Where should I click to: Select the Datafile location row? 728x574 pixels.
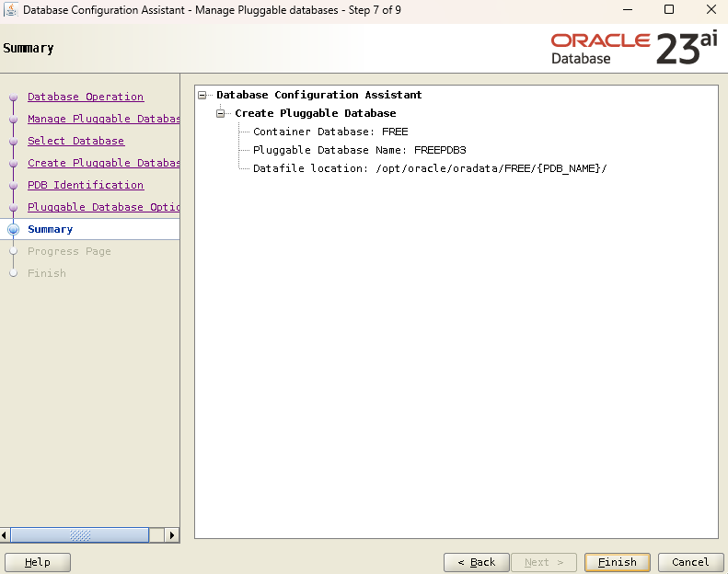coord(430,168)
